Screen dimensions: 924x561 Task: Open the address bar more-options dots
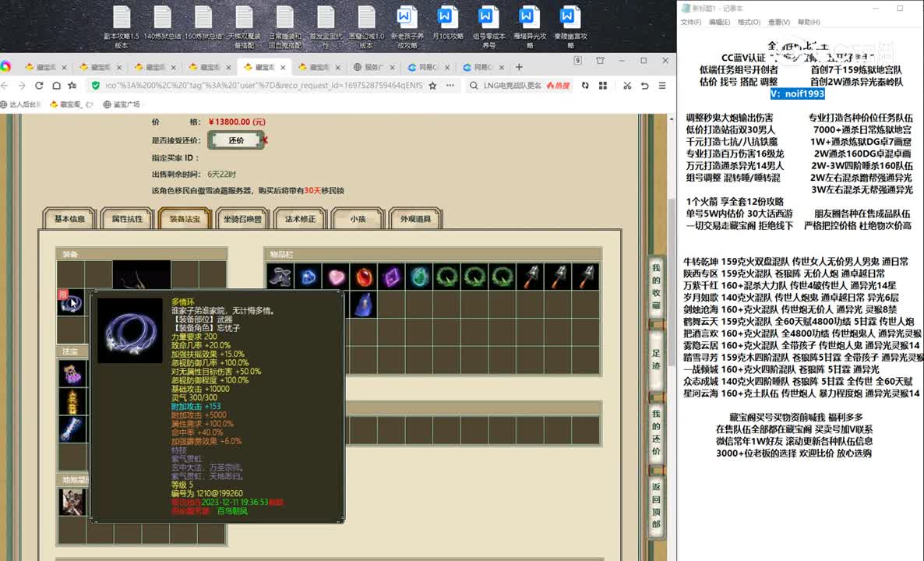[x=450, y=86]
